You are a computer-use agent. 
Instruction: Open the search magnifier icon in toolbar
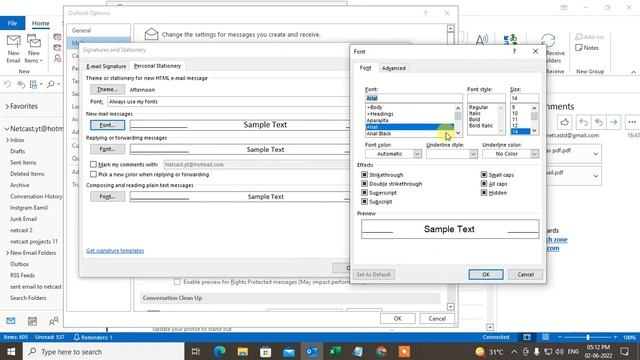point(51,84)
